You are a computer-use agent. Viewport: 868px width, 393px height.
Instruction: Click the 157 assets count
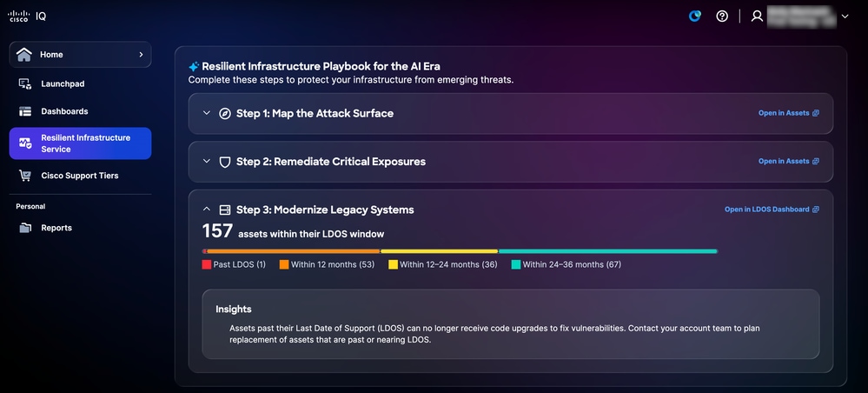click(217, 230)
